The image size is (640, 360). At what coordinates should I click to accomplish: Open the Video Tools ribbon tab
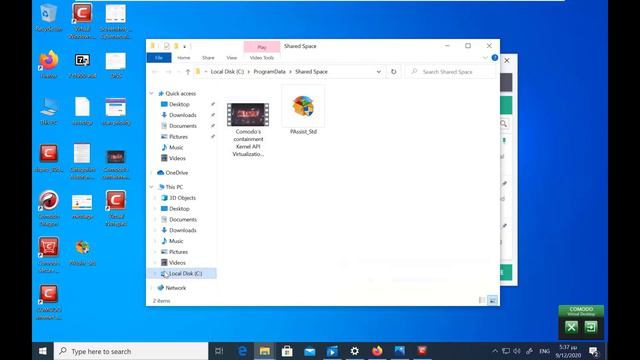(262, 58)
